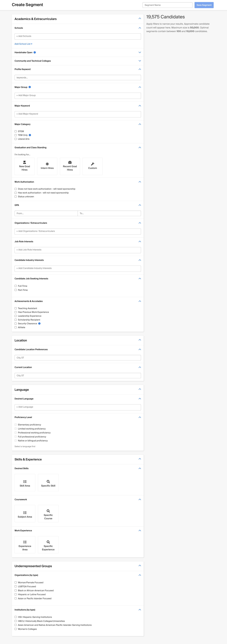Collapse Proficiency Level section
Screen dimensions: 227x644
tap(140, 417)
